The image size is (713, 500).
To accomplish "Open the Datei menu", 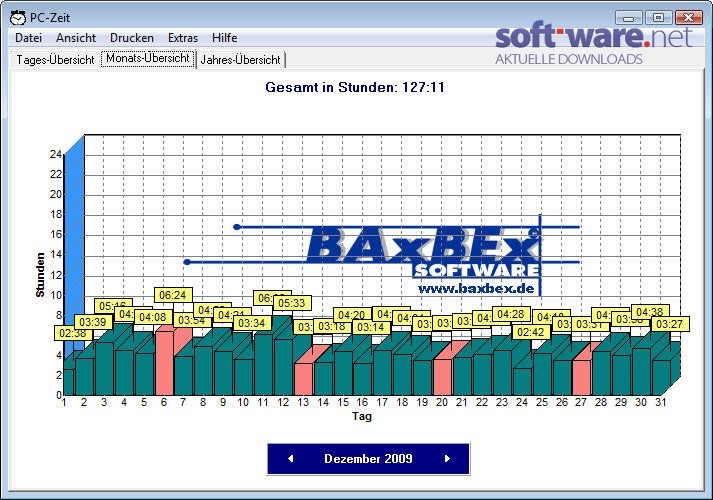I will pyautogui.click(x=28, y=38).
